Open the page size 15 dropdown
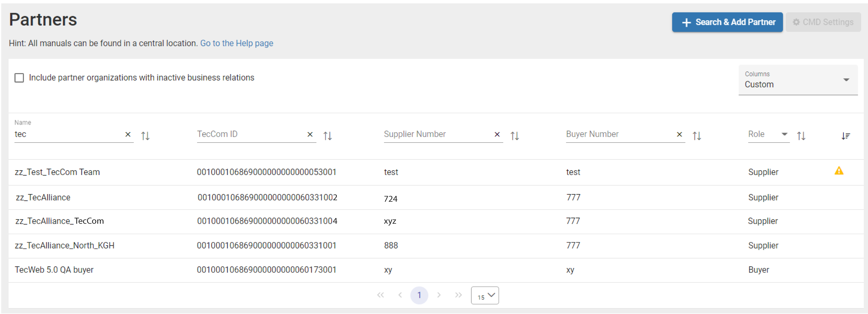The width and height of the screenshot is (868, 314). 485,296
